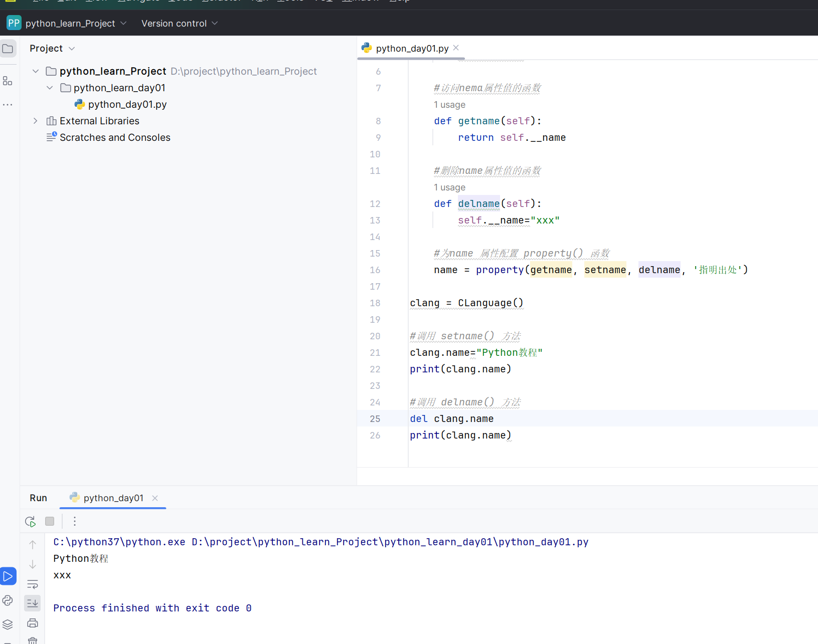Click the CLanguage() call on line 18
Image resolution: width=818 pixels, height=644 pixels.
point(490,303)
